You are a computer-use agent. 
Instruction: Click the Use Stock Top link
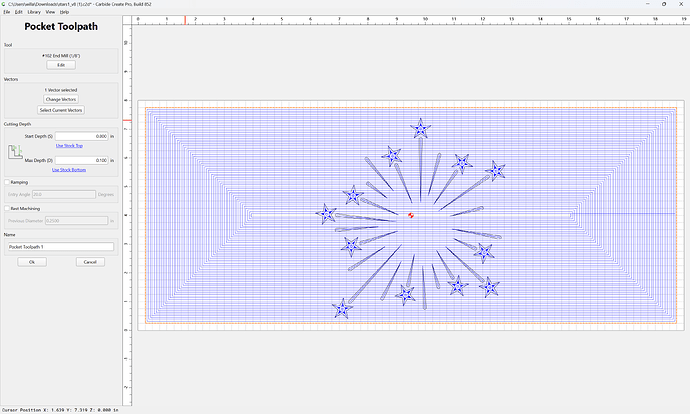[69, 146]
